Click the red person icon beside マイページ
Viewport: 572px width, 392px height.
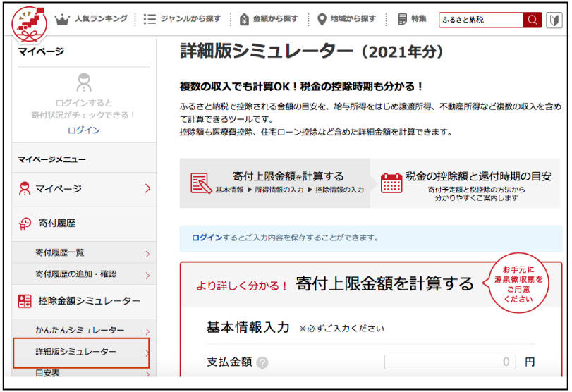(x=25, y=188)
